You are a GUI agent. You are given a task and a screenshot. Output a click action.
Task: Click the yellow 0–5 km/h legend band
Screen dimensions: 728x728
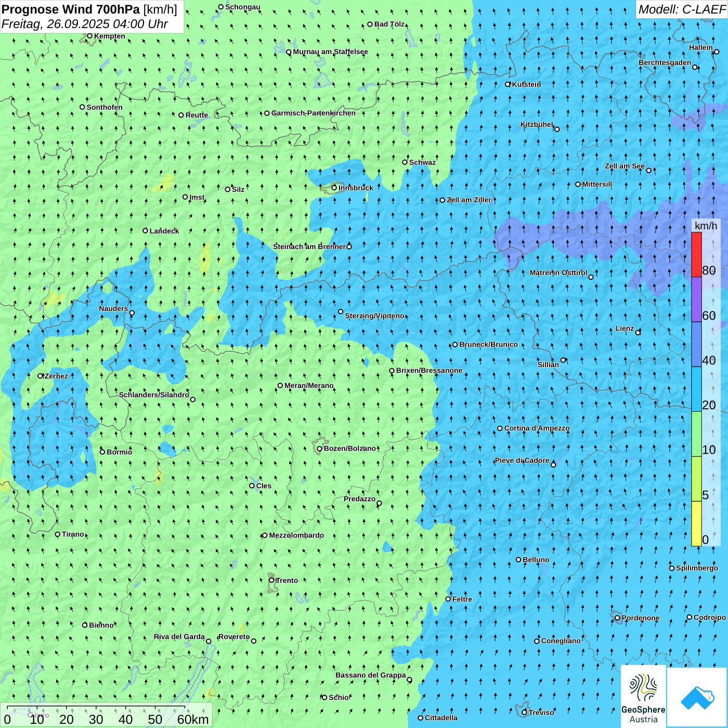[x=696, y=524]
